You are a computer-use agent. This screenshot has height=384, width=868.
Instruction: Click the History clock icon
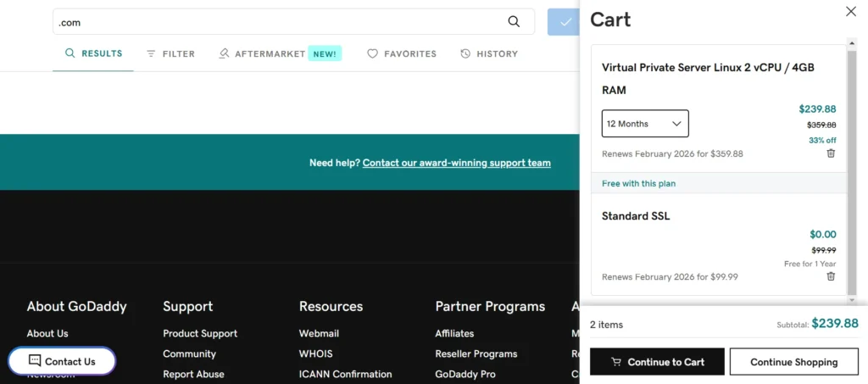click(465, 53)
